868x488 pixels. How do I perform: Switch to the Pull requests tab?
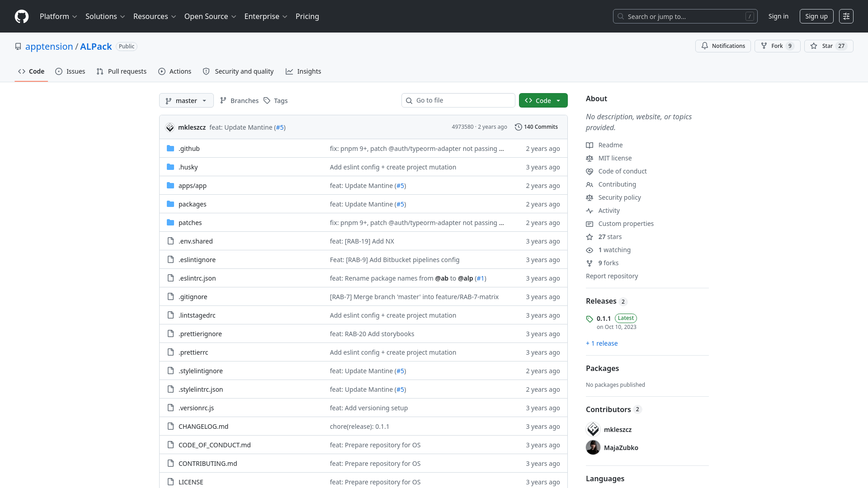tap(122, 71)
